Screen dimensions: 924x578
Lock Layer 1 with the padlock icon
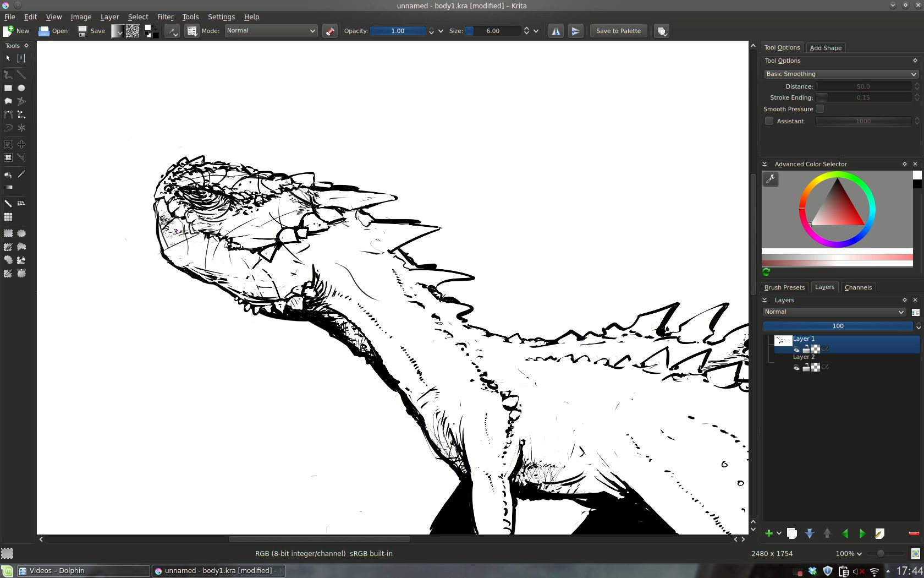806,348
